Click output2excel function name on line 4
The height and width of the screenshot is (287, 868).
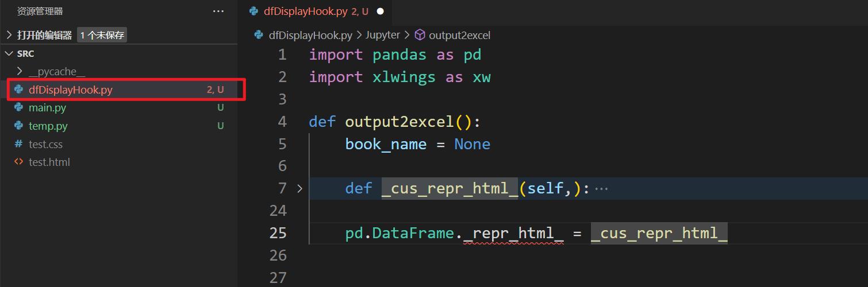coord(399,122)
